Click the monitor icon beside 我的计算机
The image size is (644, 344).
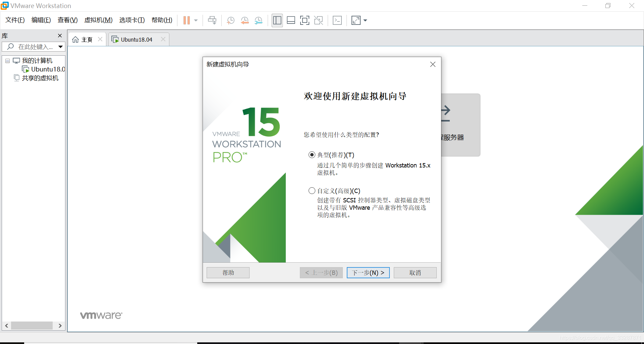pos(16,61)
